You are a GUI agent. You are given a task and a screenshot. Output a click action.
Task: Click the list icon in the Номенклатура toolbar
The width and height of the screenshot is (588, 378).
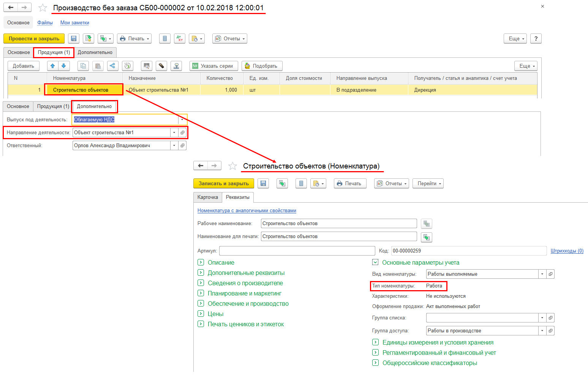click(301, 183)
